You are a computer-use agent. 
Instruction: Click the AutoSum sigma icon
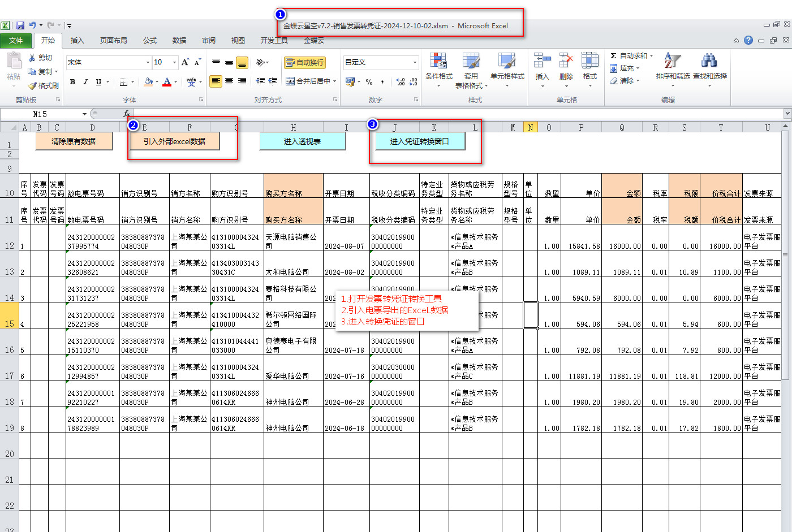(x=613, y=56)
